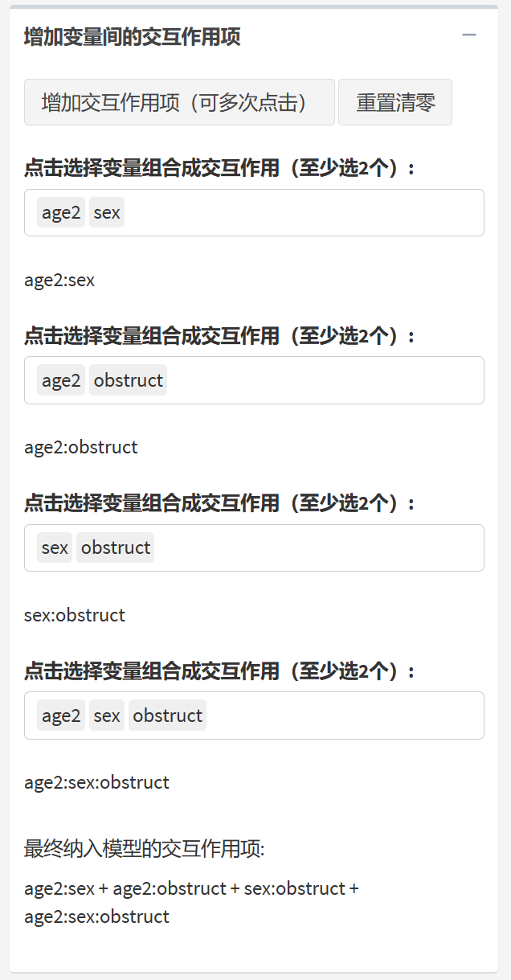Click sex tag in fourth selector
The height and width of the screenshot is (980, 511).
[107, 716]
